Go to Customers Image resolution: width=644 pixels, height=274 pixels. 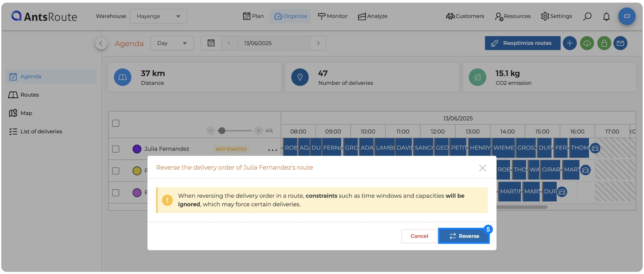coord(465,16)
